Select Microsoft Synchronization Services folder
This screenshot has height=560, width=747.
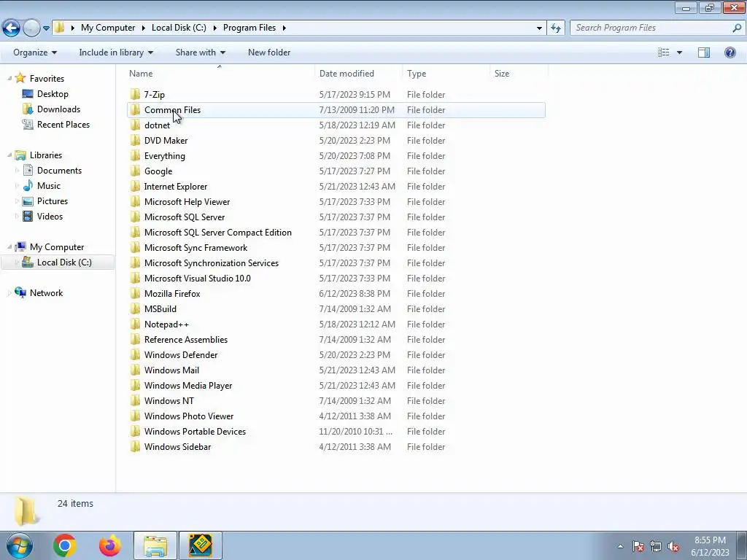(336, 262)
